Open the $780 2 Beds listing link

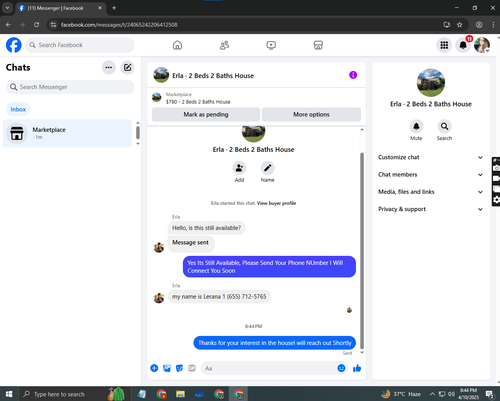[198, 102]
